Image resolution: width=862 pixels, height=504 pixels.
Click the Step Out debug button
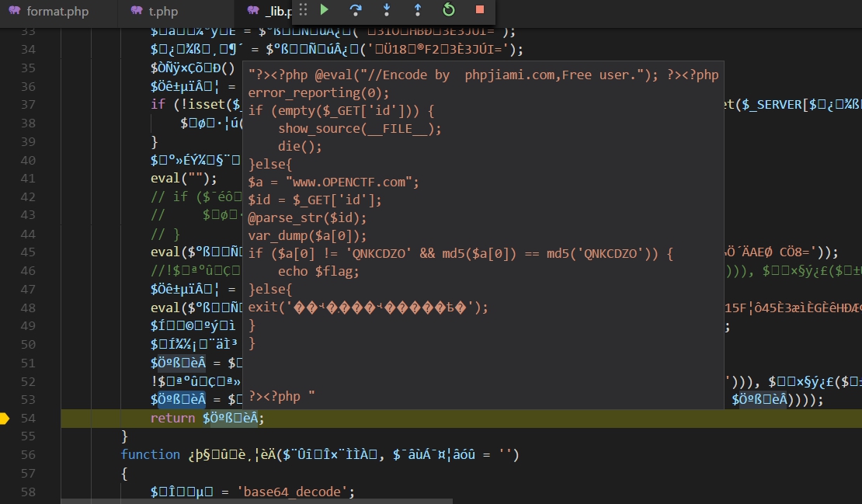(417, 9)
